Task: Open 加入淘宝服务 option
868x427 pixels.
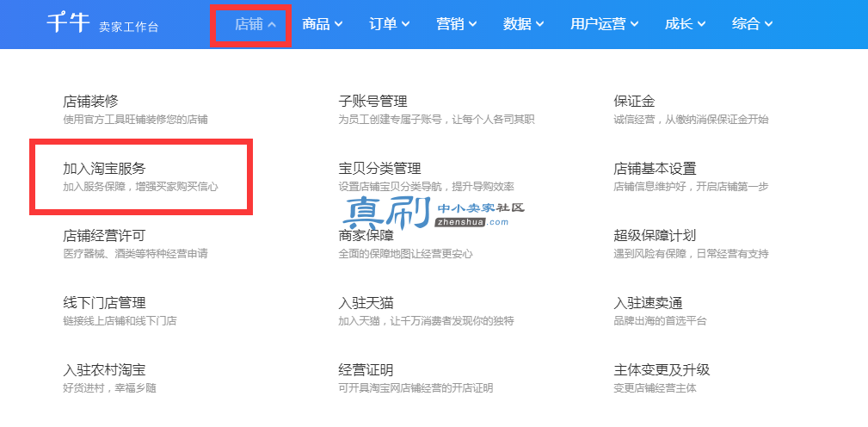Action: (x=105, y=169)
